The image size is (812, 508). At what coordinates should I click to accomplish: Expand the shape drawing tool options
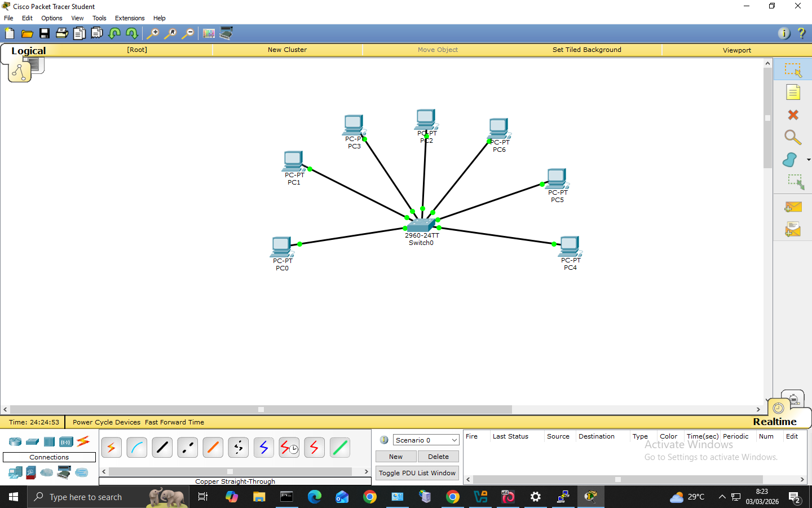(x=809, y=160)
